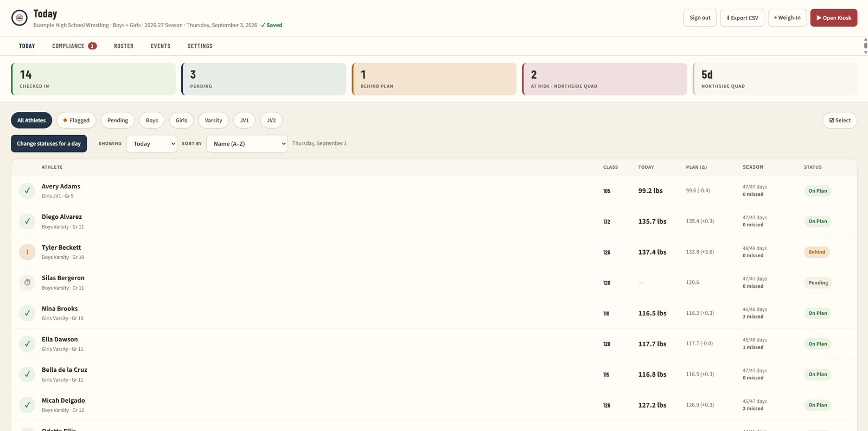This screenshot has height=431, width=868.
Task: Click Micah Delgado's green checkmark status icon
Action: click(27, 405)
